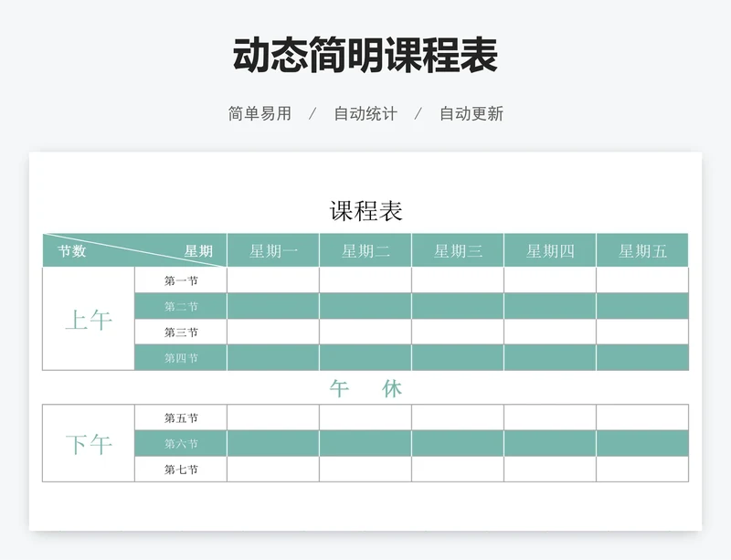Click the 星期一 第一节 empty cell
This screenshot has width=731, height=560.
click(273, 280)
